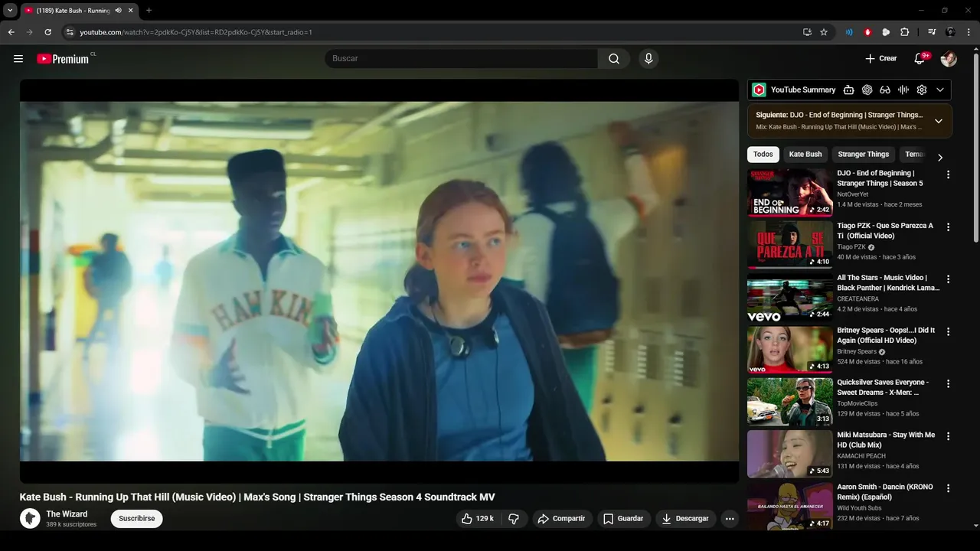Viewport: 980px width, 551px height.
Task: Open Aaron Smith Dancin video title
Action: pos(885,492)
